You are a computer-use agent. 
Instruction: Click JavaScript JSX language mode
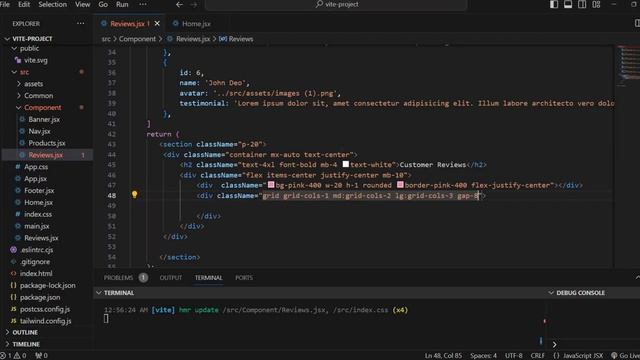583,356
